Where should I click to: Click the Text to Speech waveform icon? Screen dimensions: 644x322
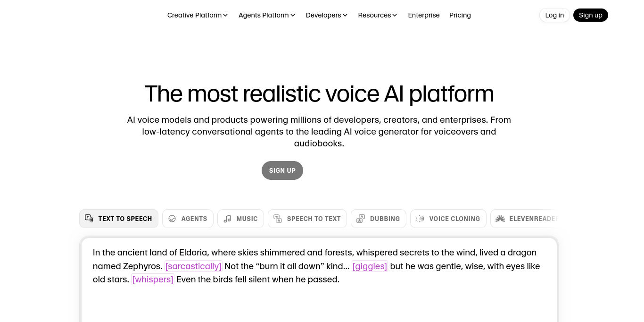tap(89, 219)
